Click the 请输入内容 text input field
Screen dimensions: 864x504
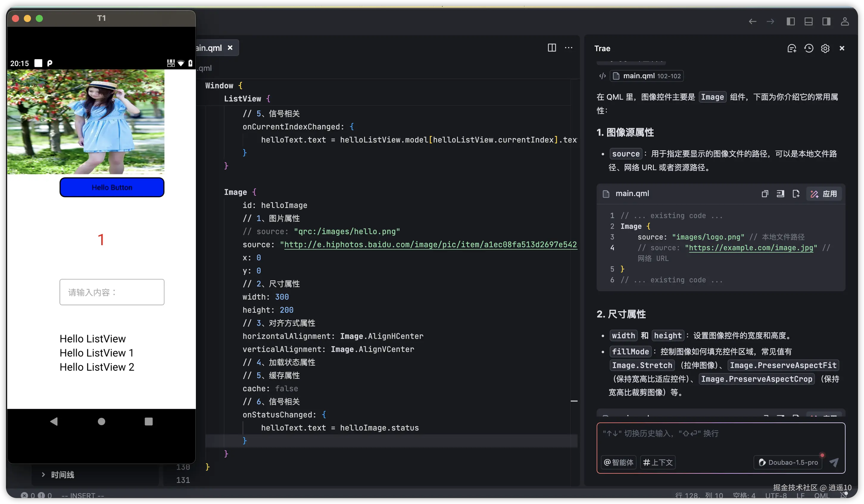coord(112,292)
